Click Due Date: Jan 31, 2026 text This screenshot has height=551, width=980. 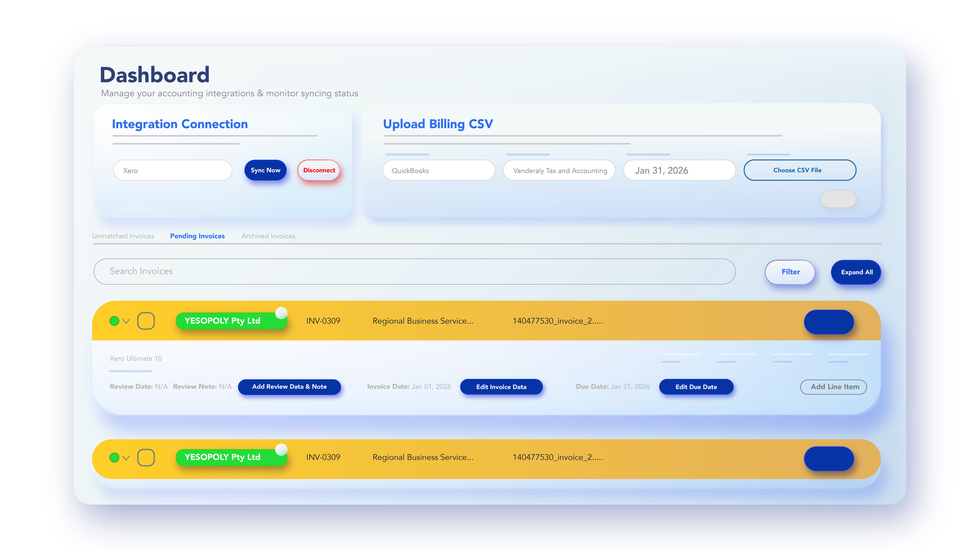(x=612, y=386)
